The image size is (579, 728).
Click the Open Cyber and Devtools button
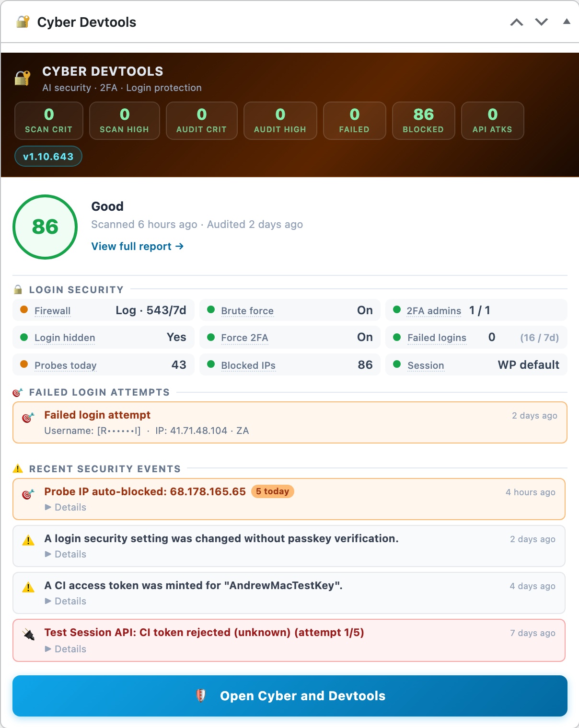coord(290,696)
